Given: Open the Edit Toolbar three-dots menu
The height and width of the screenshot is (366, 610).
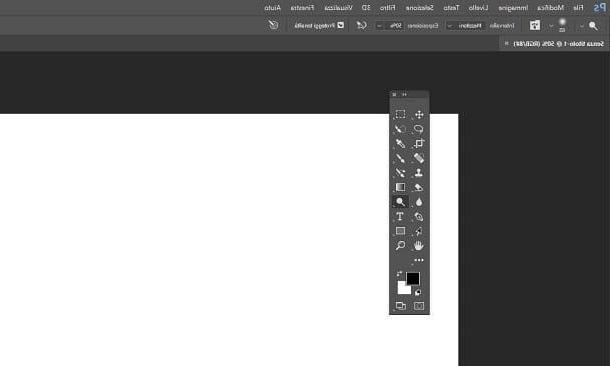Looking at the screenshot, I should 419,260.
